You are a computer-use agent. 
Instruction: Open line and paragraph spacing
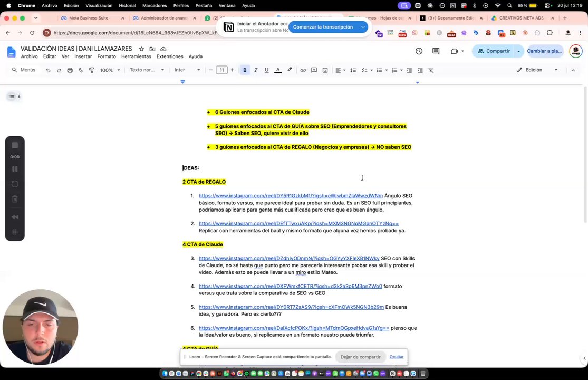(x=353, y=70)
